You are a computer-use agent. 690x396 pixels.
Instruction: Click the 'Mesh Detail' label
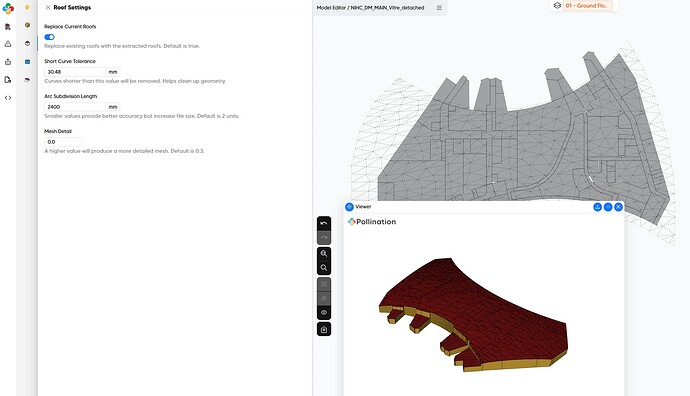click(58, 131)
